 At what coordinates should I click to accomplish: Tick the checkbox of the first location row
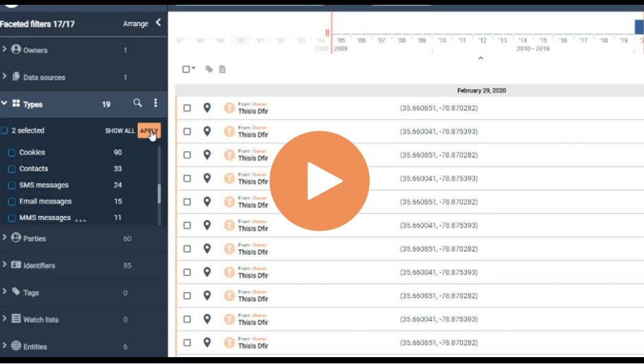point(187,108)
